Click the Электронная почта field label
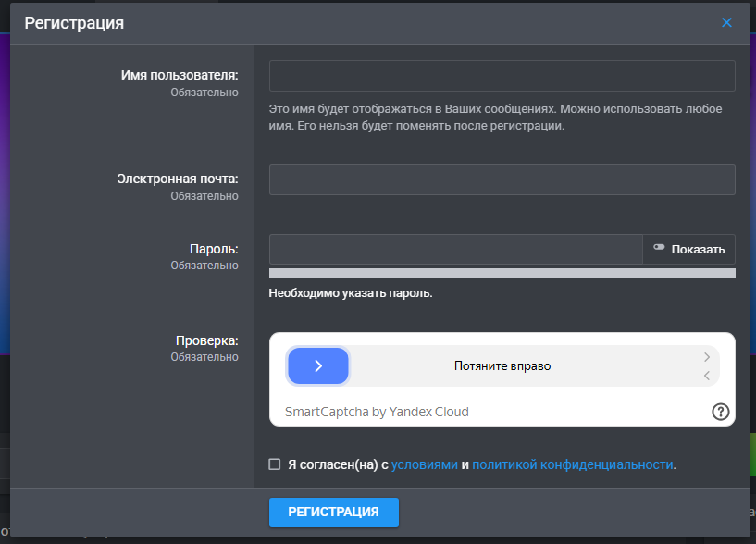 [x=178, y=179]
